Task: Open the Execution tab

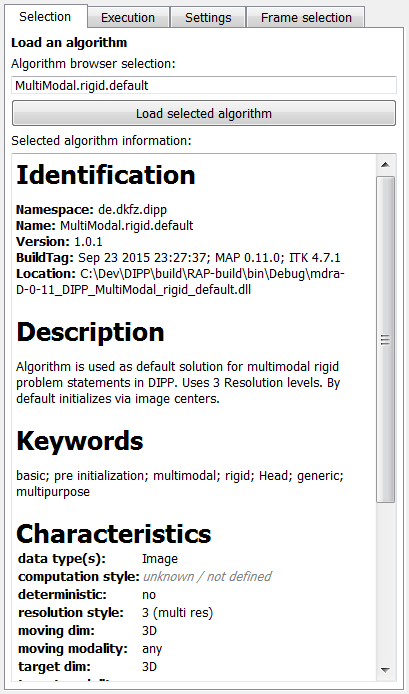Action: coord(128,18)
